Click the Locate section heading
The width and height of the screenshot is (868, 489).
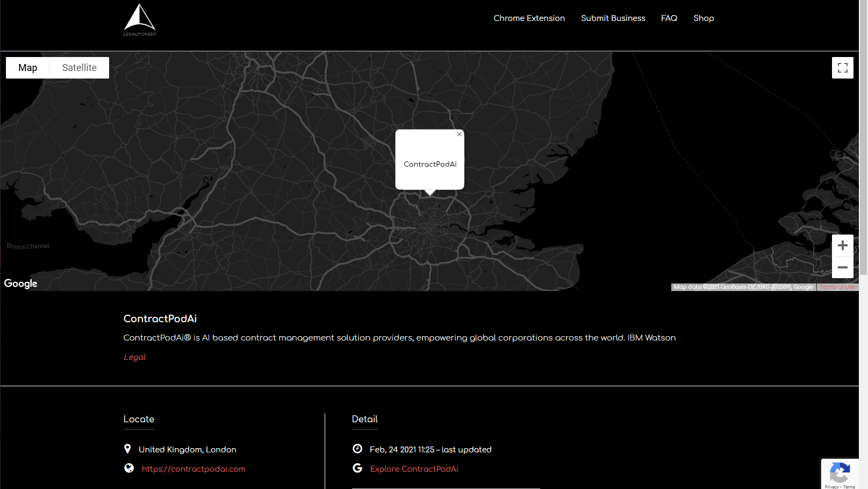pyautogui.click(x=139, y=419)
